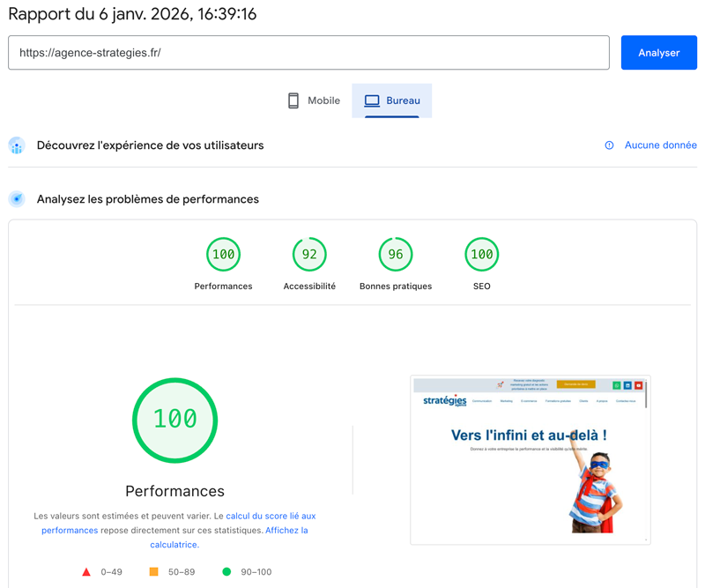Expand the Analysez les problèmes section
This screenshot has height=588, width=705.
146,199
